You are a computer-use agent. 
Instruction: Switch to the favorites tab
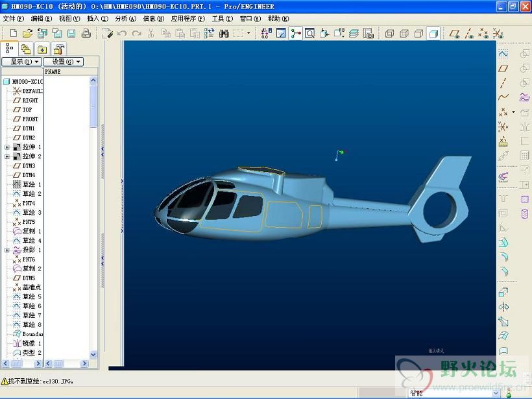(x=42, y=49)
